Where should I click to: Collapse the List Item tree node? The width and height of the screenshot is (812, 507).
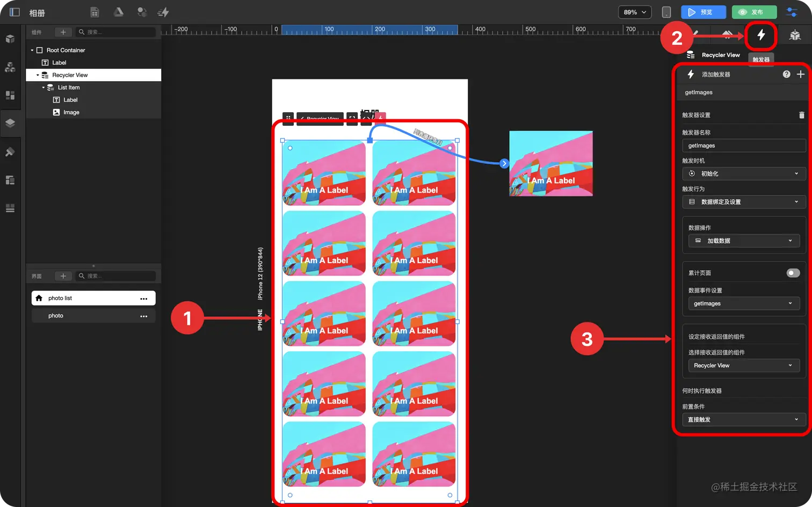click(x=44, y=88)
